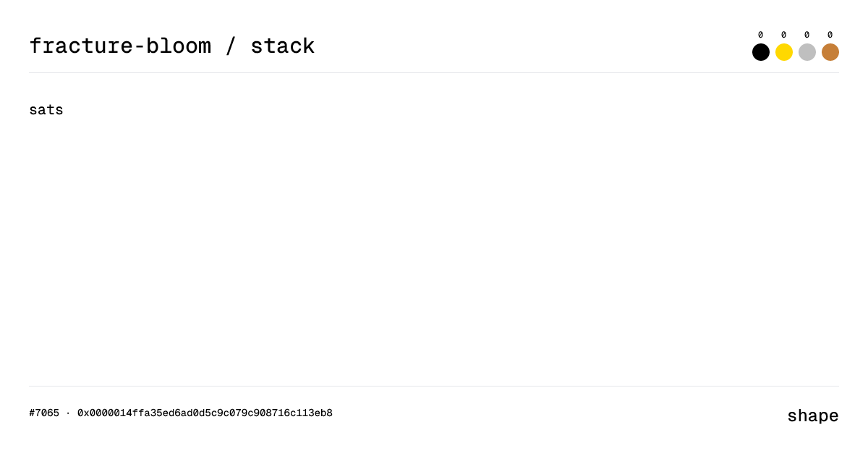Expand the shape section
This screenshot has height=456, width=868.
813,416
